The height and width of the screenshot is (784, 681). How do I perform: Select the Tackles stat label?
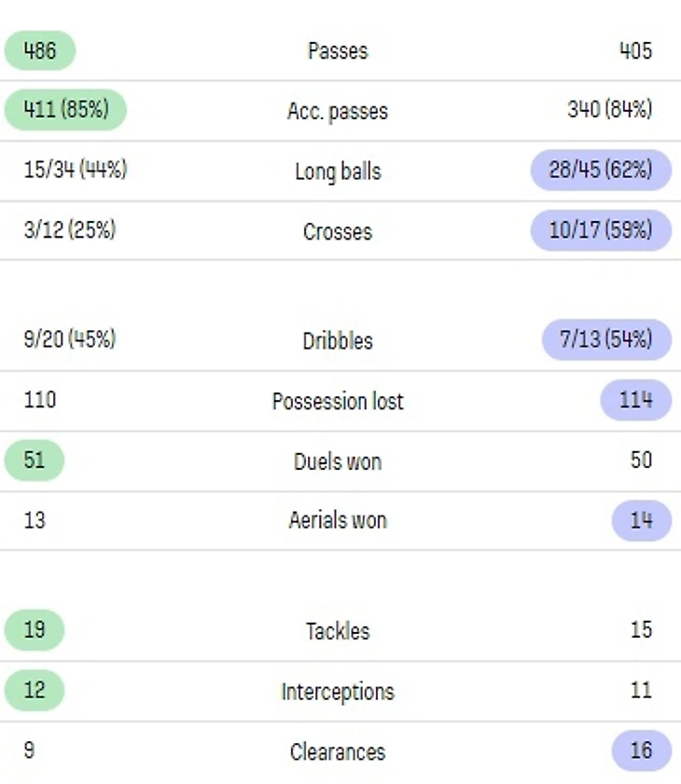point(338,631)
